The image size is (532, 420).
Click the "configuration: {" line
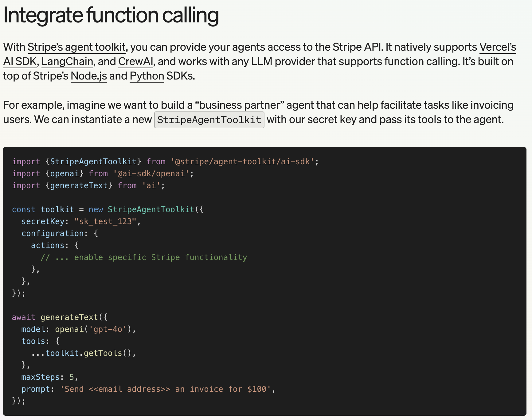click(60, 233)
